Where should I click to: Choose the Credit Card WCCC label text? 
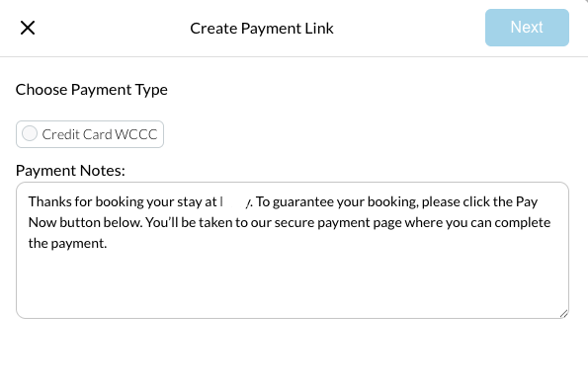click(x=100, y=134)
